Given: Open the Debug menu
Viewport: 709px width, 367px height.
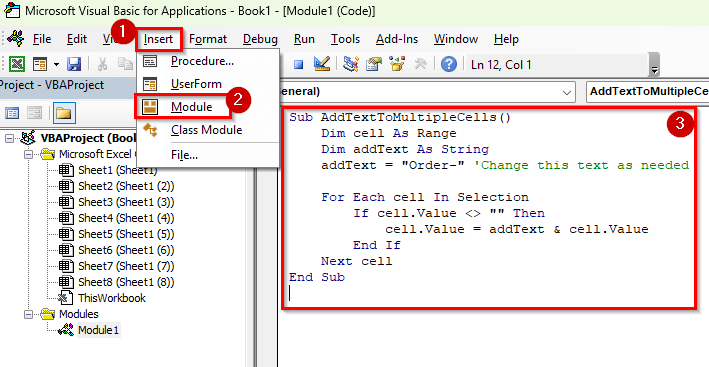Looking at the screenshot, I should (260, 39).
